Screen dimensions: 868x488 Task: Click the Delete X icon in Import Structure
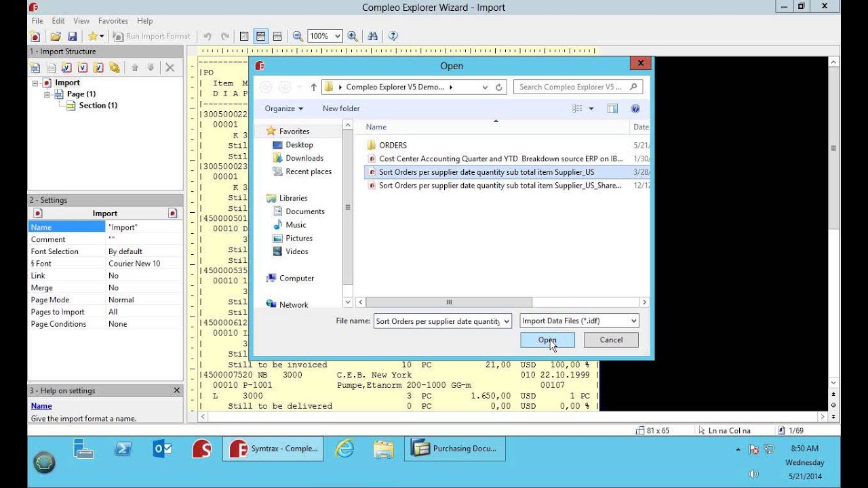click(x=170, y=67)
